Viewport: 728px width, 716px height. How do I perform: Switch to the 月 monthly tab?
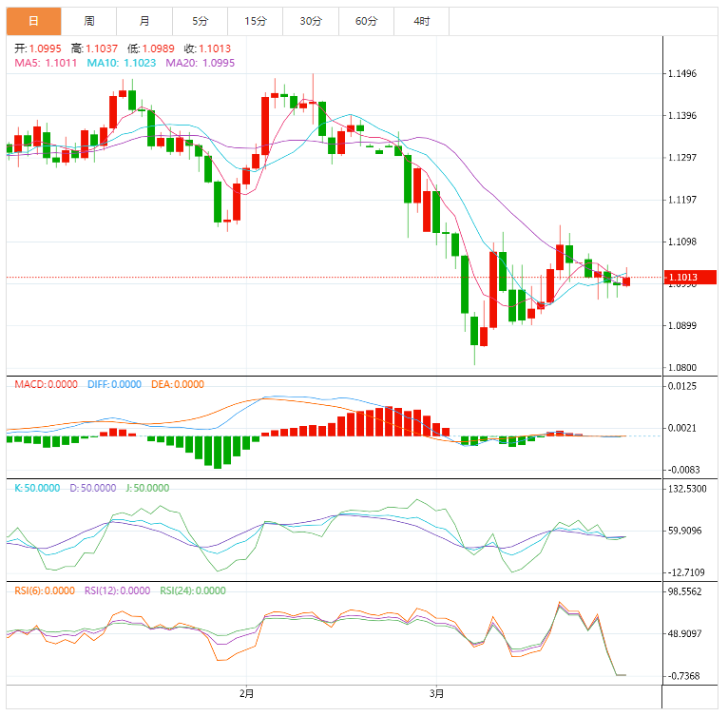(144, 21)
